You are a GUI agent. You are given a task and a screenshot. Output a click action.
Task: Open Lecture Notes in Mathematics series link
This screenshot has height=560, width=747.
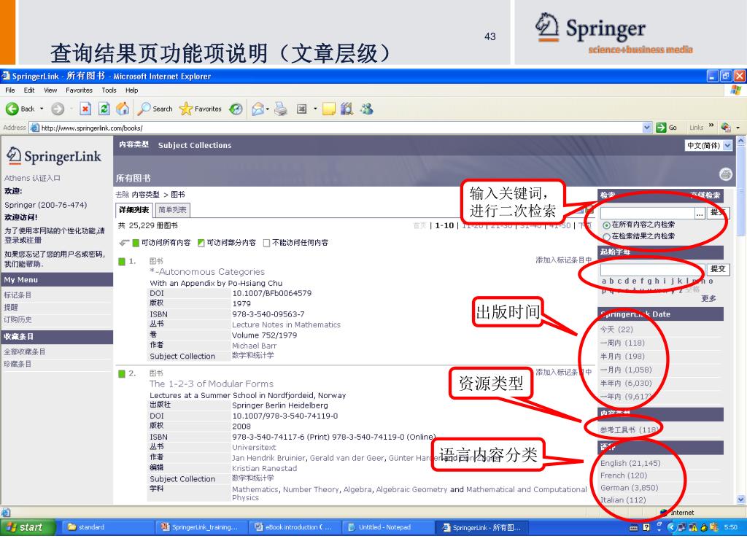pyautogui.click(x=286, y=324)
